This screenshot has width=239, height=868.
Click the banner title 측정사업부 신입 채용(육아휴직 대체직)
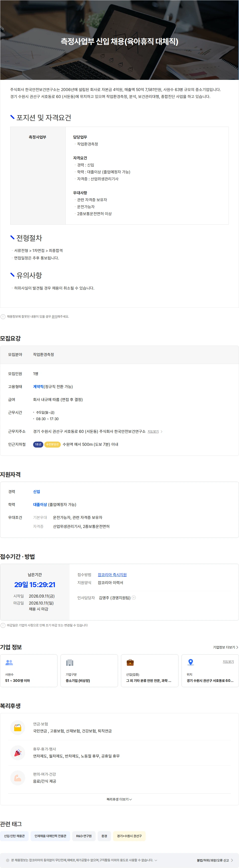119,41
